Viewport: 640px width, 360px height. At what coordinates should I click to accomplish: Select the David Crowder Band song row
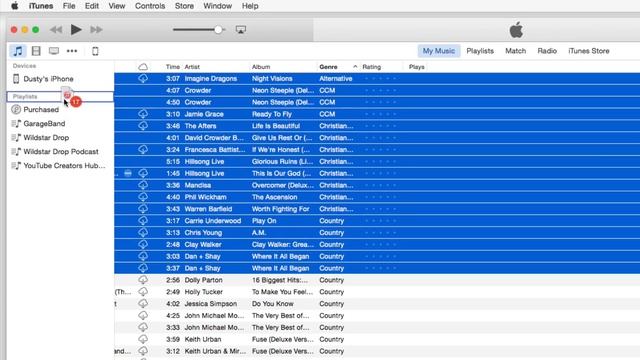tap(377, 138)
